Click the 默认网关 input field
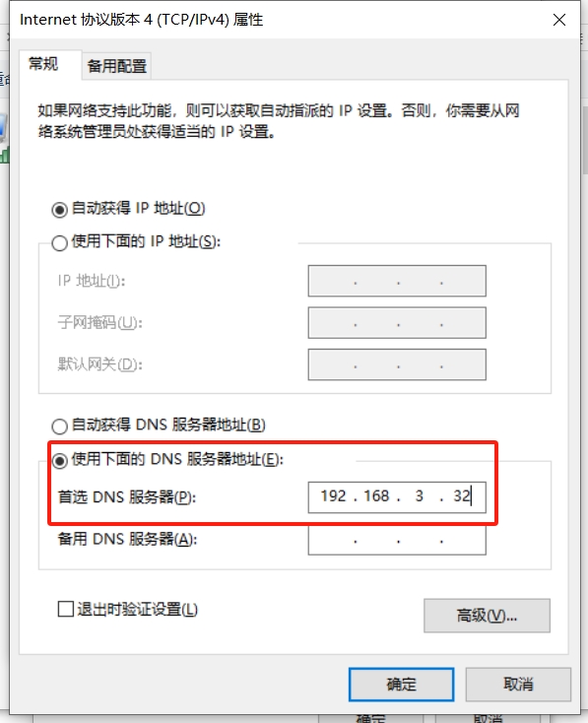Screen dimensions: 588x723 (x=397, y=364)
